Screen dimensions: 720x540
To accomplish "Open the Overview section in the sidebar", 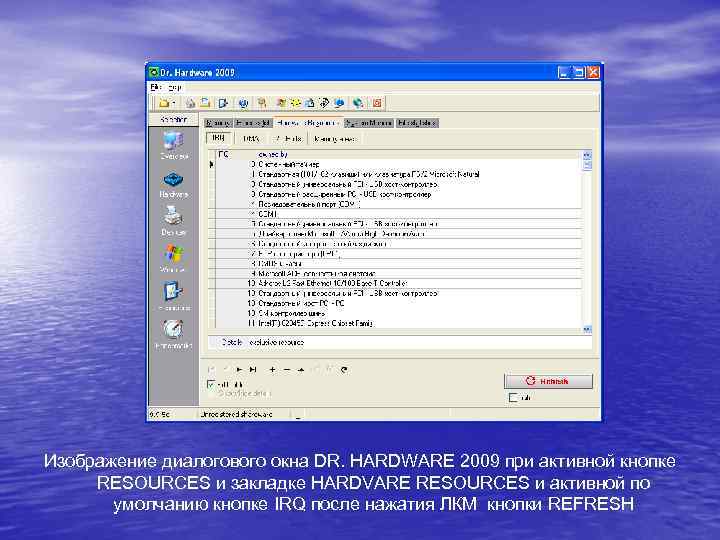I will [174, 144].
